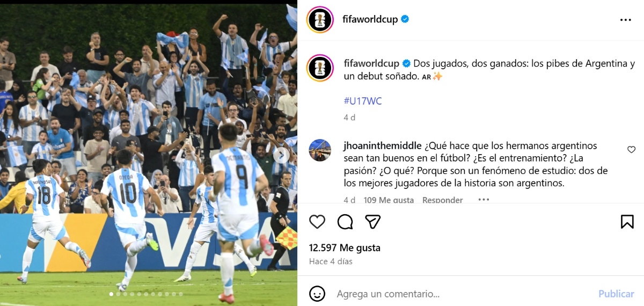Like the post with heart icon
The width and height of the screenshot is (644, 306).
click(x=317, y=222)
